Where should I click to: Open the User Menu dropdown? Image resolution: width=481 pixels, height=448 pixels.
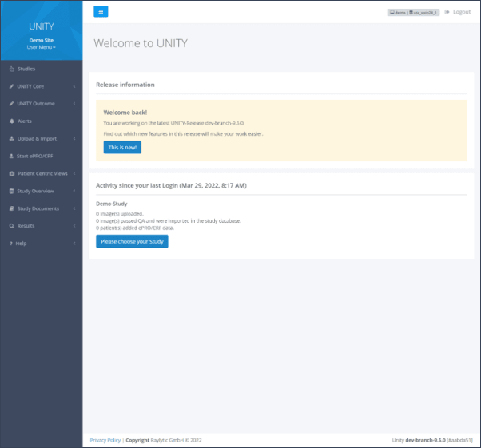coord(42,47)
